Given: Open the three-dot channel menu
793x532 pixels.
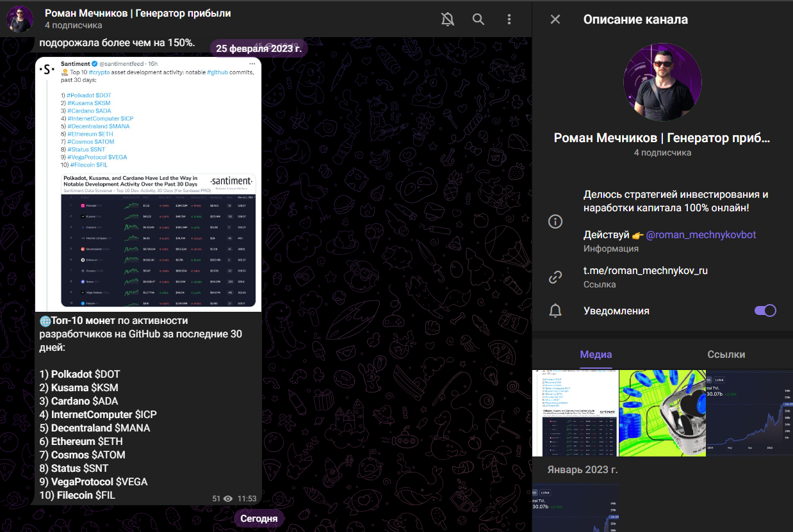Looking at the screenshot, I should (x=509, y=19).
